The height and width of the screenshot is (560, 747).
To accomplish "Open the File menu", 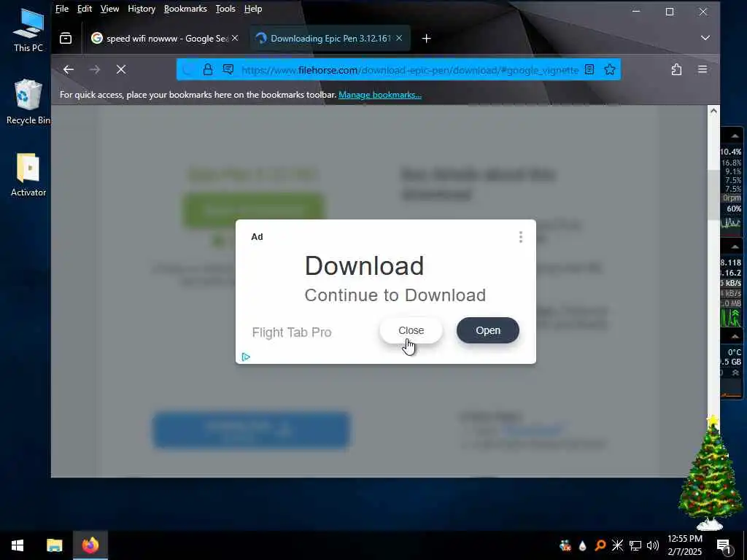I will pyautogui.click(x=62, y=9).
